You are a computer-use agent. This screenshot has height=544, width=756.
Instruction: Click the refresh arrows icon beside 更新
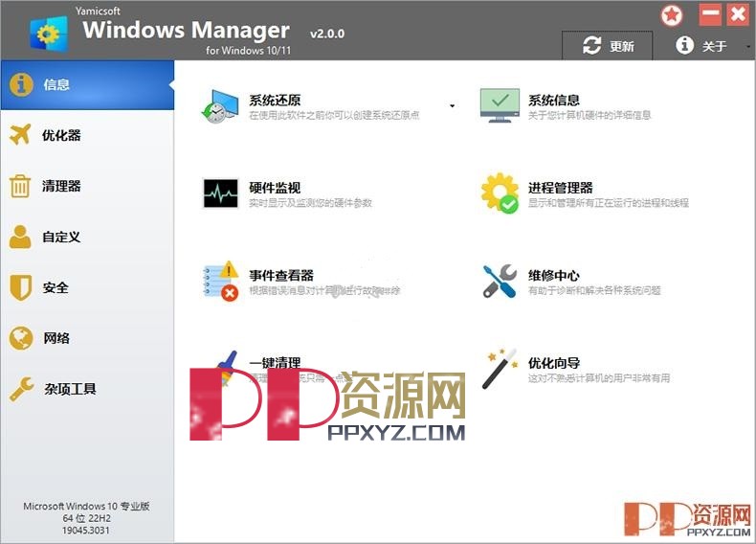(x=591, y=45)
